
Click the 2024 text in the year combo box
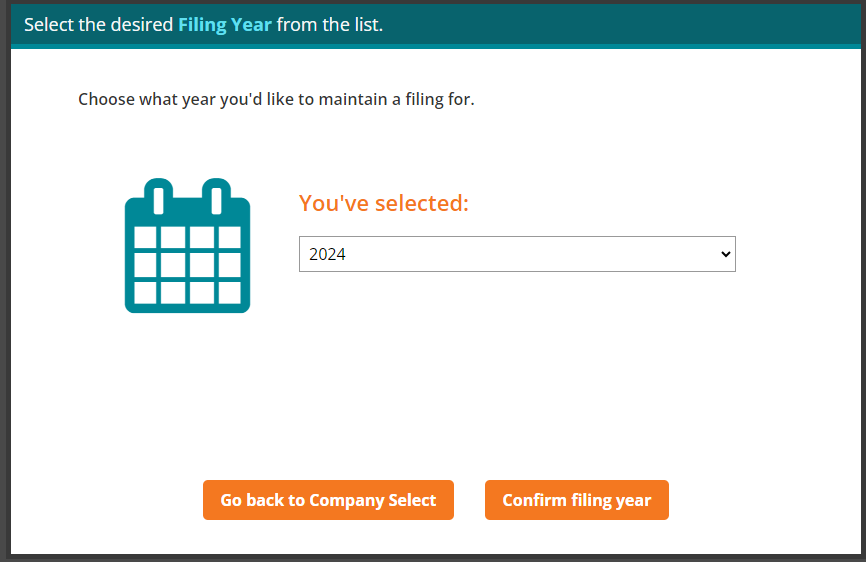(327, 254)
